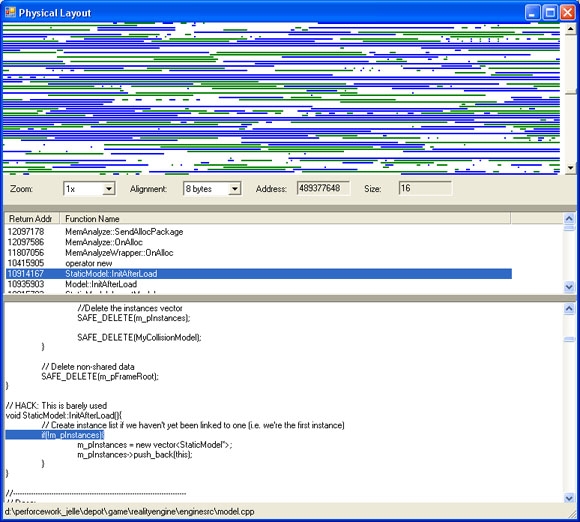This screenshot has width=580, height=522.
Task: Click the source code pane scrollbar thumb
Action: click(x=569, y=339)
